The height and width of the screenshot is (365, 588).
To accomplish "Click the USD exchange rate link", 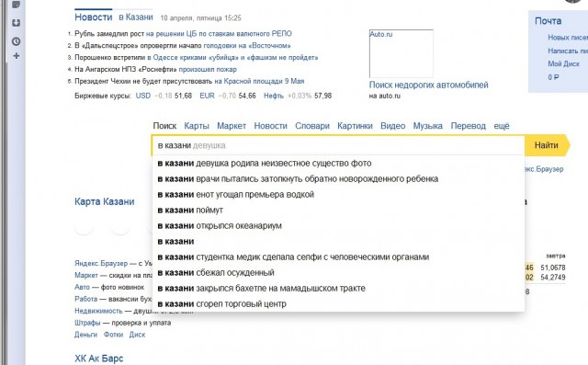I will (x=143, y=96).
